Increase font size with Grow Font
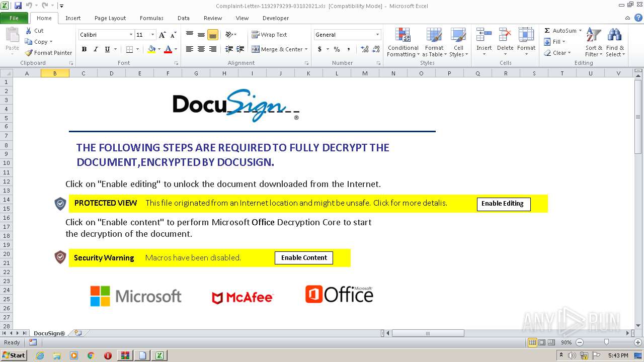The width and height of the screenshot is (644, 362). tap(162, 35)
